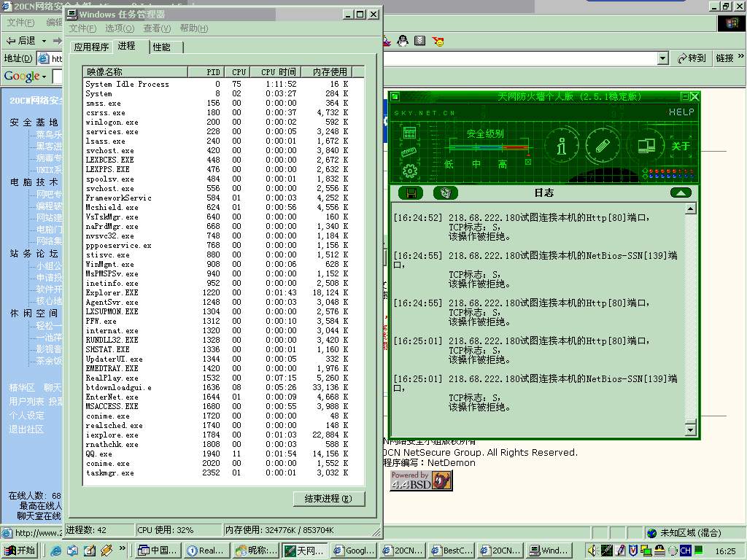Click 关于 in the firewall window

(681, 146)
